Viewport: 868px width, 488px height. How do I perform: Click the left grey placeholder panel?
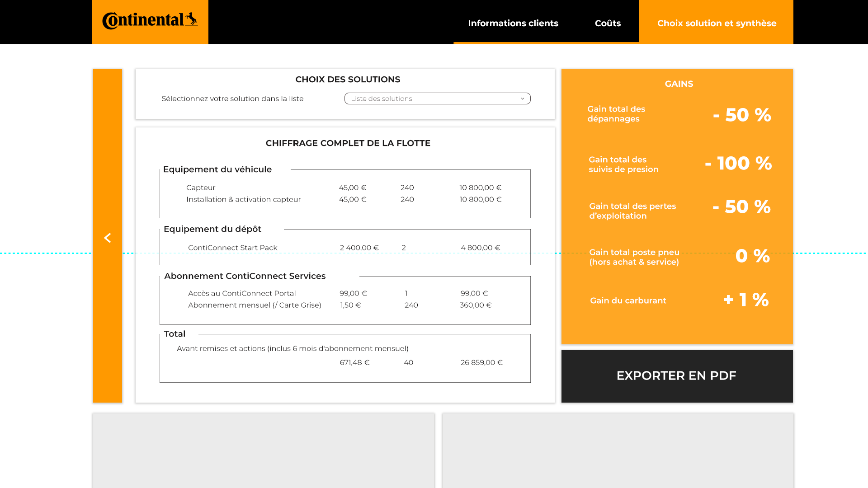point(264,450)
